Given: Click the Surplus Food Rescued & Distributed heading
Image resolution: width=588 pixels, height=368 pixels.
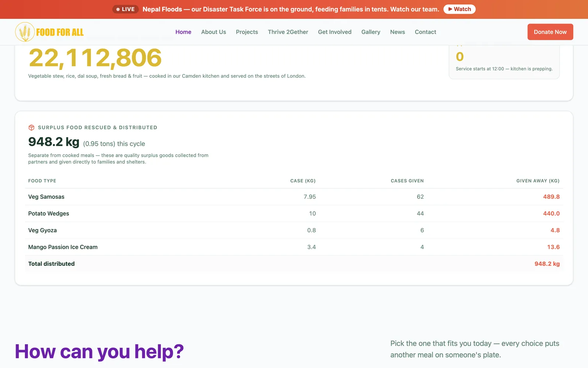Looking at the screenshot, I should [x=97, y=127].
